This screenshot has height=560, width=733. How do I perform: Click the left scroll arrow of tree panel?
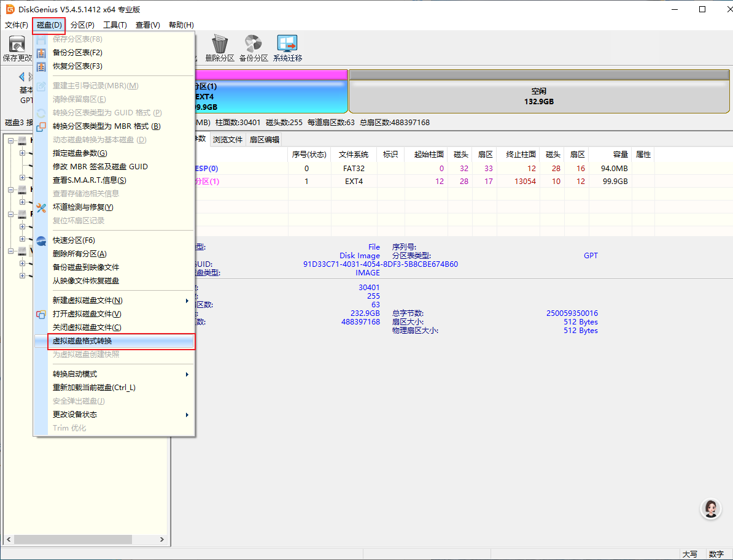point(9,539)
